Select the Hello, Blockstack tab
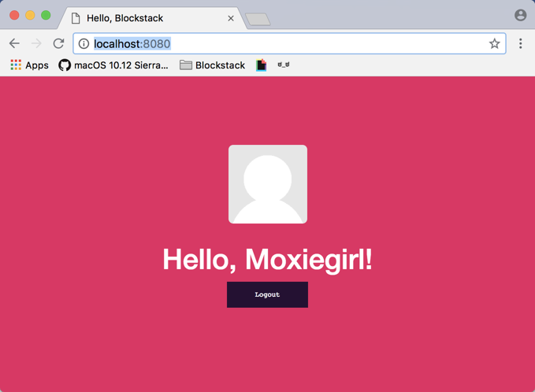535x392 pixels. pyautogui.click(x=142, y=18)
